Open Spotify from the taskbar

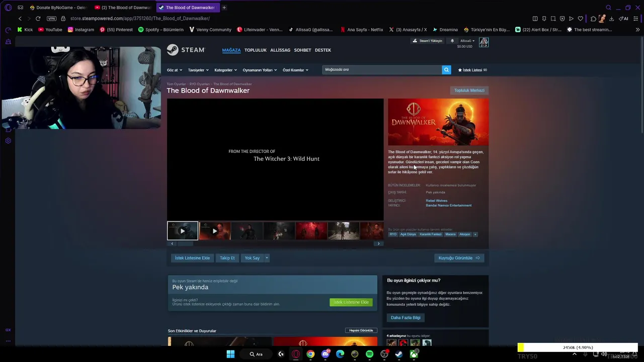[370, 354]
